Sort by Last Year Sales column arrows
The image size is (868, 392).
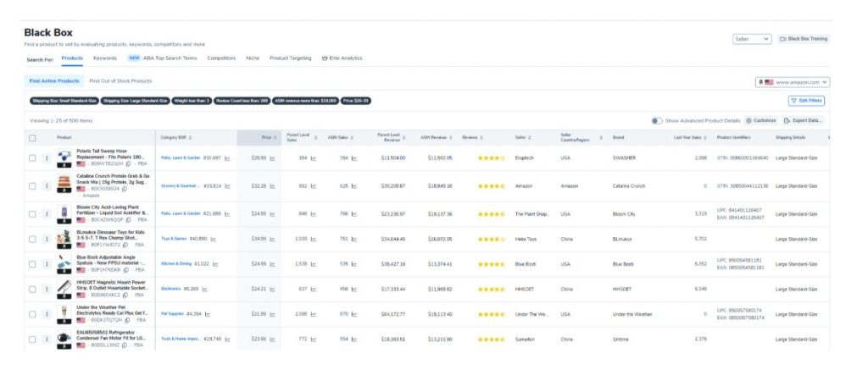click(706, 138)
